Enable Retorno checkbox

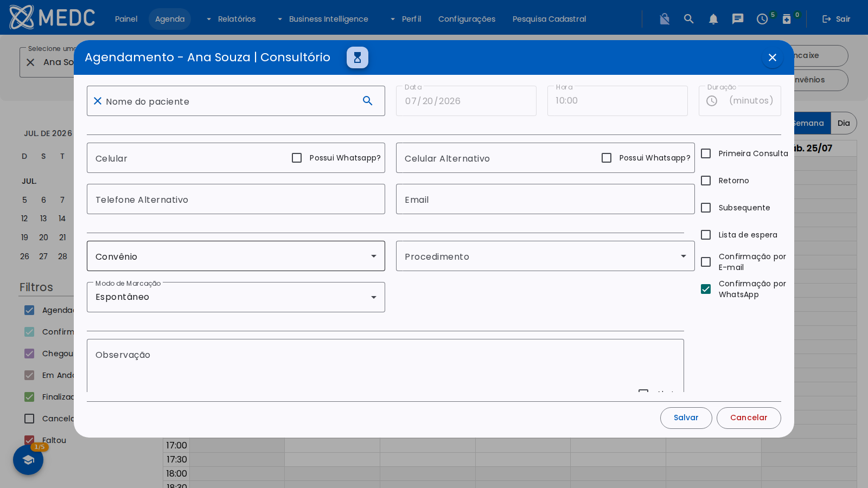[706, 181]
